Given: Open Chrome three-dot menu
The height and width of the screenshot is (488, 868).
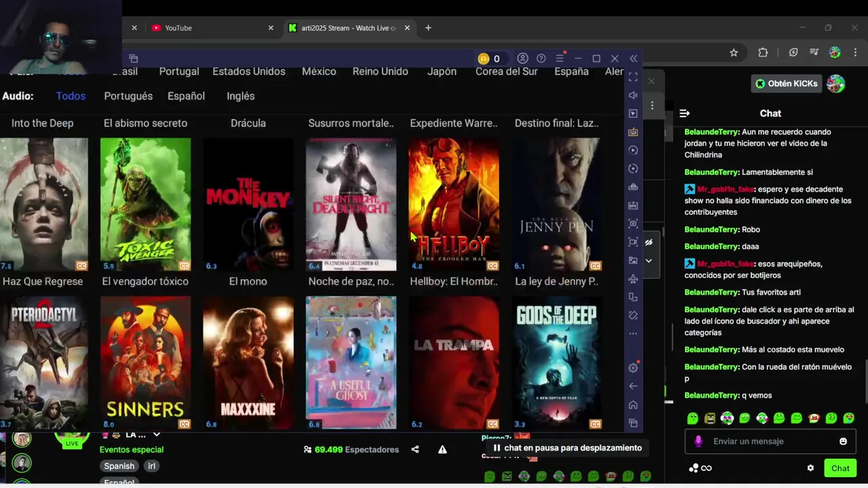Looking at the screenshot, I should click(x=854, y=53).
